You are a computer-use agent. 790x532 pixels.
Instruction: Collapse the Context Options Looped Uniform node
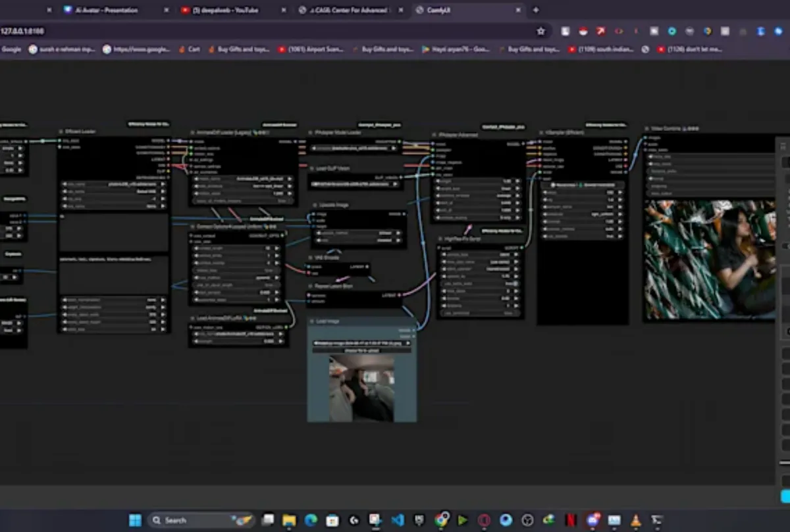193,226
